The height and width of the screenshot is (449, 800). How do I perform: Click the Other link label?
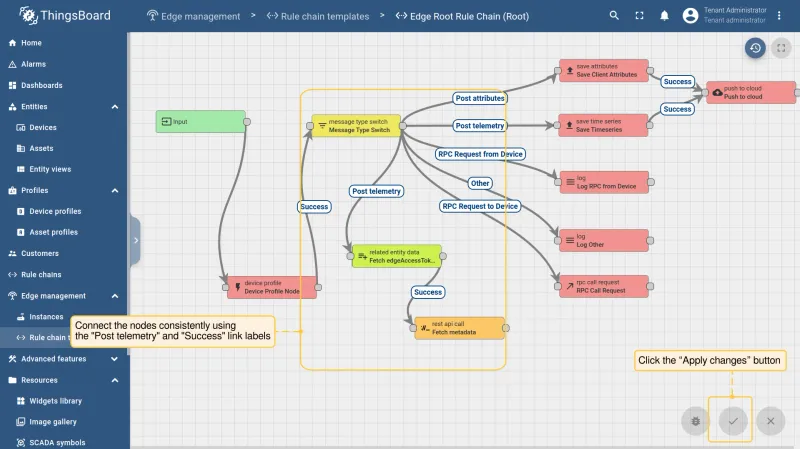[480, 183]
